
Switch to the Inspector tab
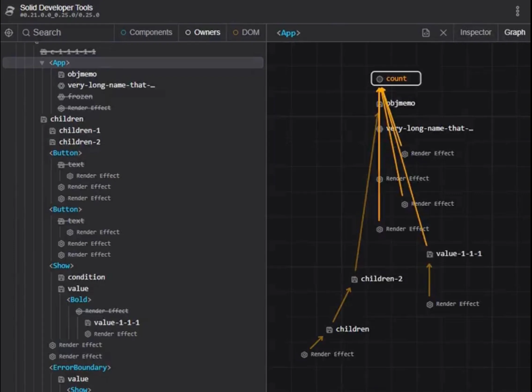[475, 33]
